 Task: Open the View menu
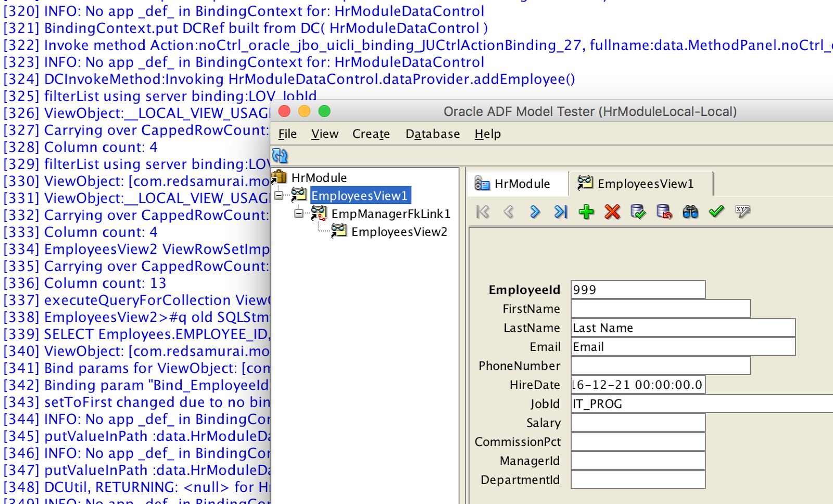point(325,134)
